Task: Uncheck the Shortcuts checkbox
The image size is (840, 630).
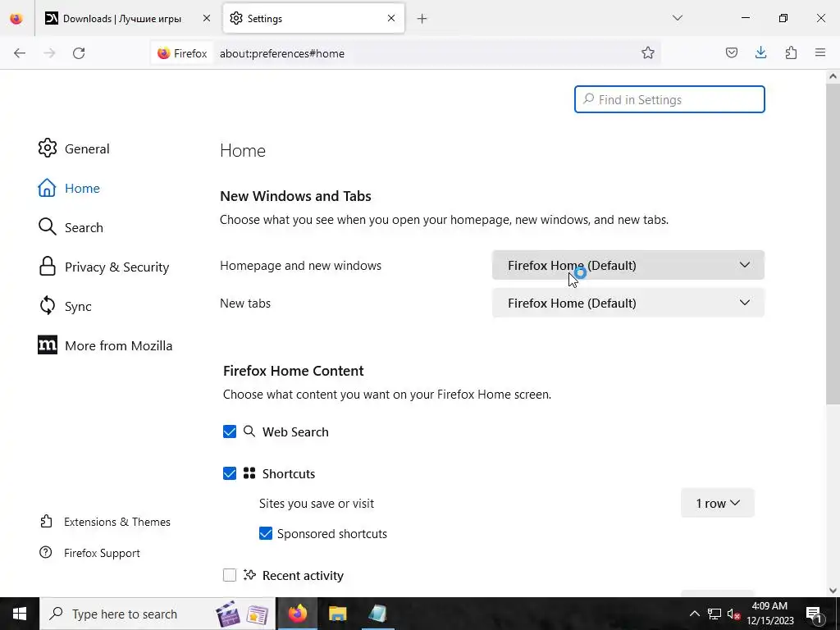Action: point(230,473)
